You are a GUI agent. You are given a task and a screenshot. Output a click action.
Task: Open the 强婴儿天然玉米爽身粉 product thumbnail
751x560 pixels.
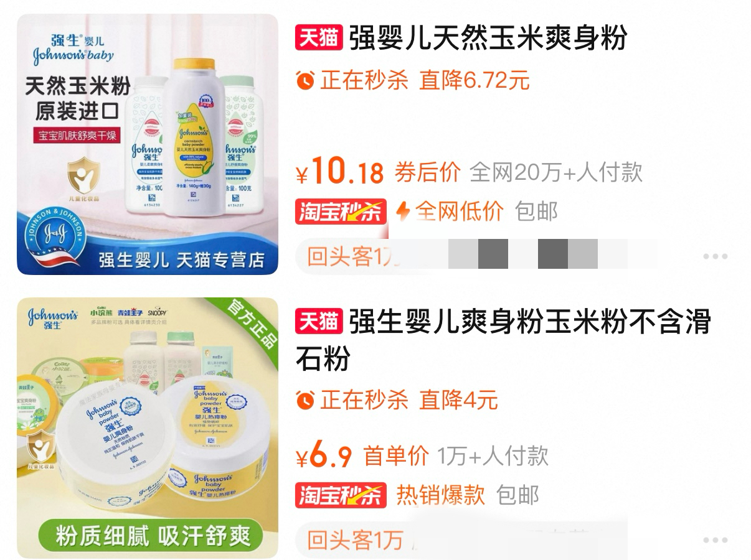coord(148,144)
